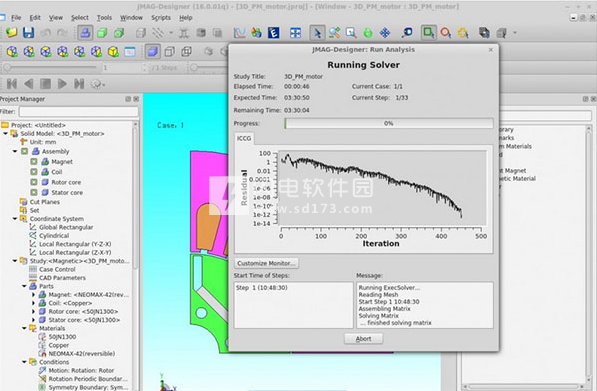597x391 pixels.
Task: Click the graph plot toolbar icon
Action: [239, 33]
